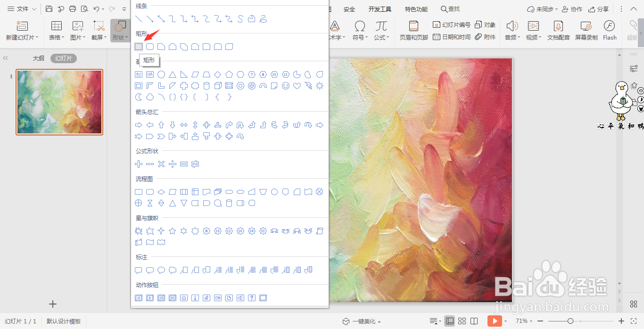Toggle normal view mode in status bar

(x=450, y=321)
